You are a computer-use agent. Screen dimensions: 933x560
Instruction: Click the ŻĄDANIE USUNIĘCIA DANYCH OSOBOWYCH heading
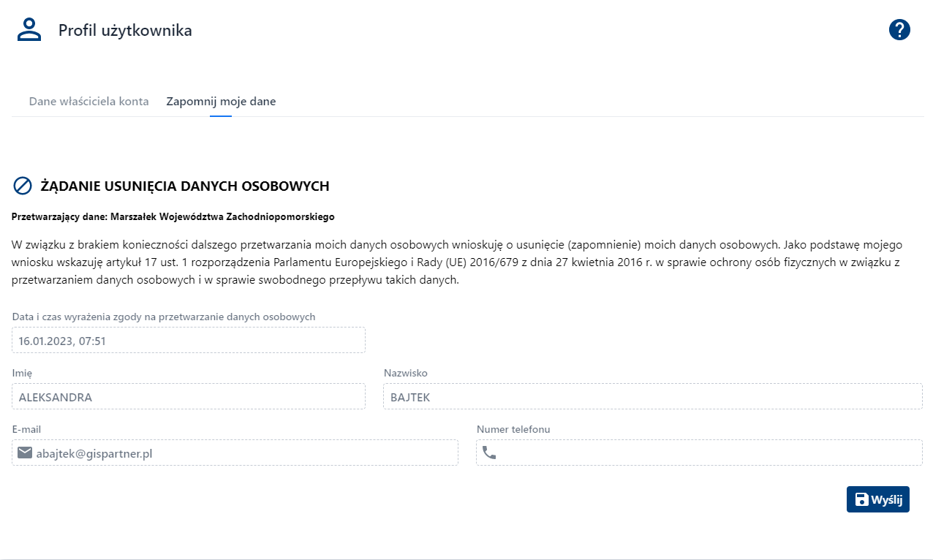pos(185,186)
